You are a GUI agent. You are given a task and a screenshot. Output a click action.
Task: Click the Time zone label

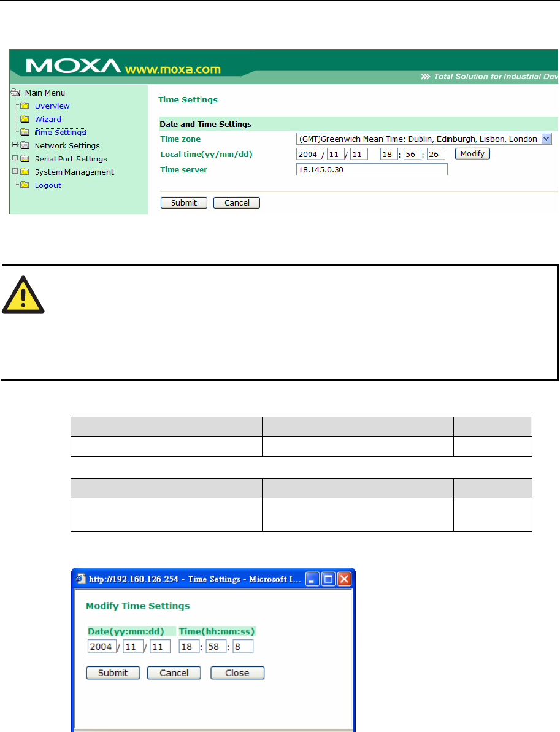[x=180, y=139]
